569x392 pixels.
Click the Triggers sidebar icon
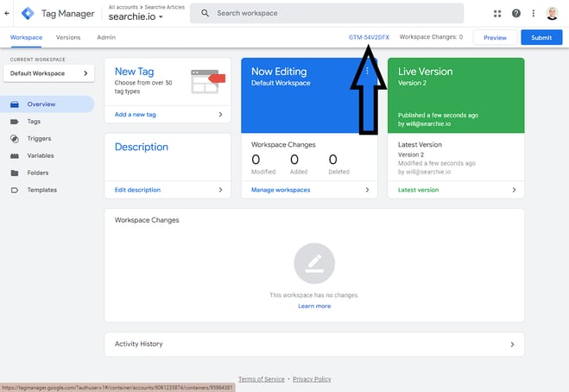[x=15, y=139]
